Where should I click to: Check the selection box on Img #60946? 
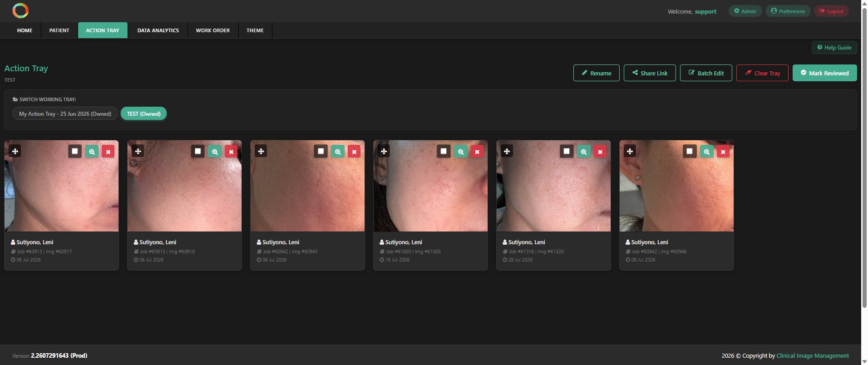coord(690,151)
